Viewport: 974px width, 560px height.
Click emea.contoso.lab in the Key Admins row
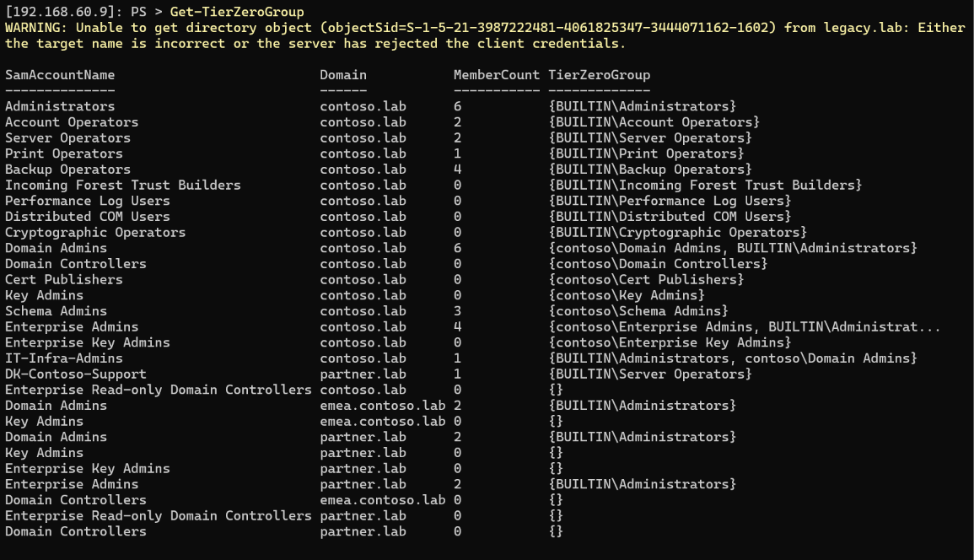pyautogui.click(x=383, y=422)
